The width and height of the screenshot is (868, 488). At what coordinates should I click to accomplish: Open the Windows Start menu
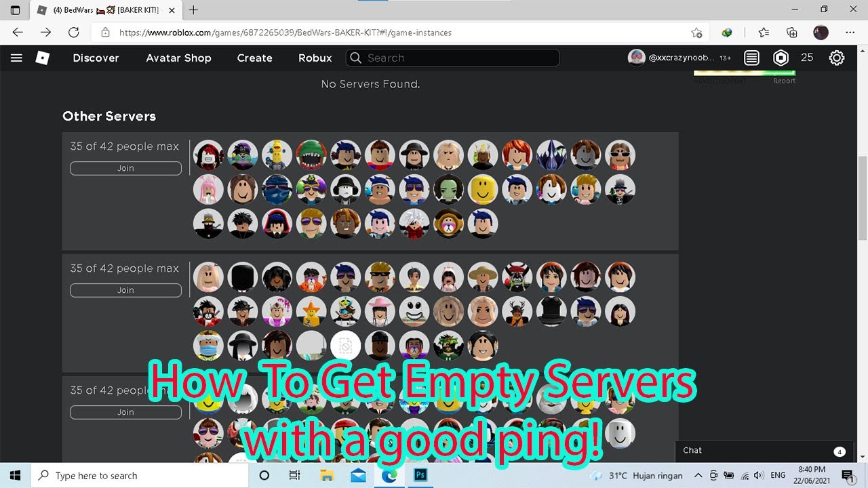pos(15,475)
